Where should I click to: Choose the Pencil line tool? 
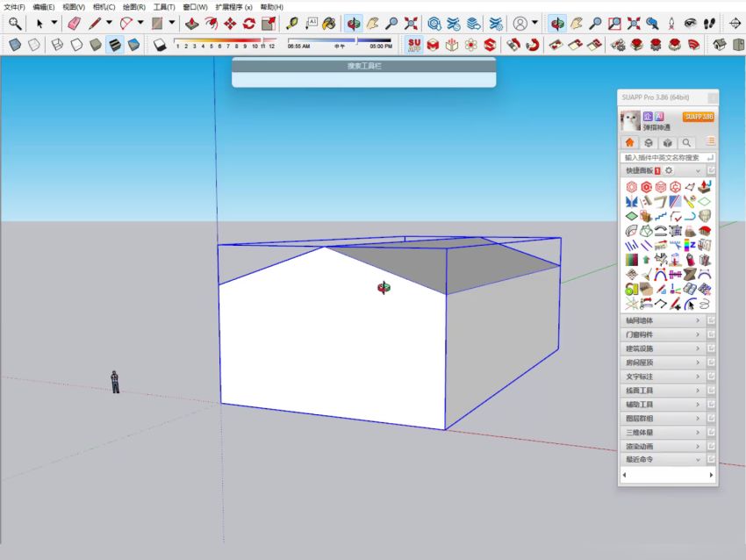coord(95,24)
